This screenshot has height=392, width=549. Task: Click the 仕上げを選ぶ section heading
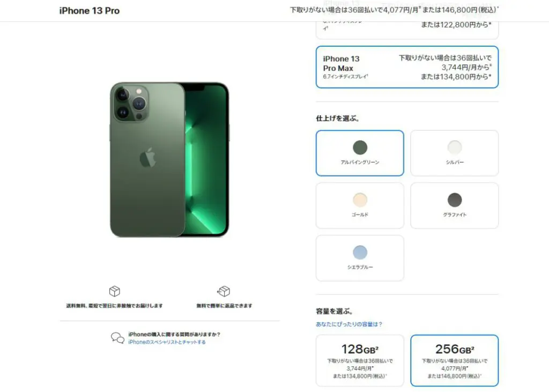338,119
